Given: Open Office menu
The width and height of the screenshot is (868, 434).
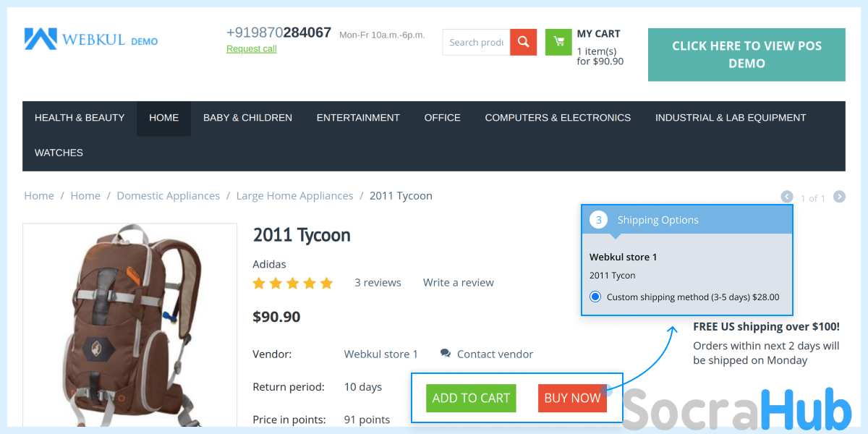Looking at the screenshot, I should pos(443,118).
